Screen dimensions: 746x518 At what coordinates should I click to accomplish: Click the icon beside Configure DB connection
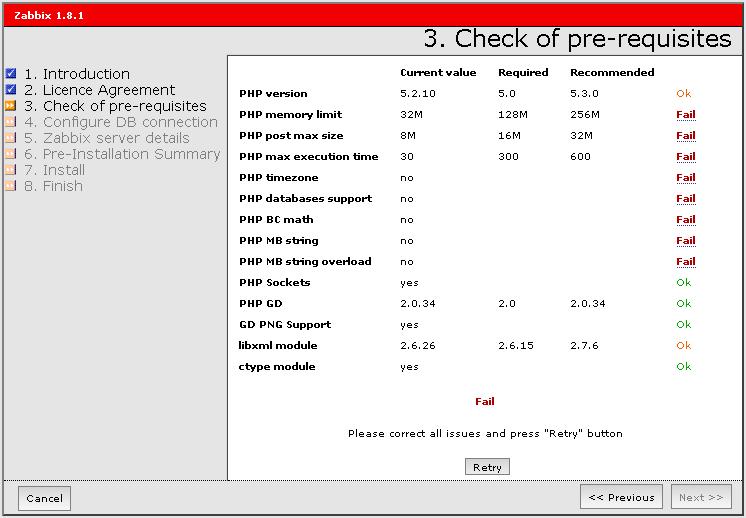click(11, 122)
